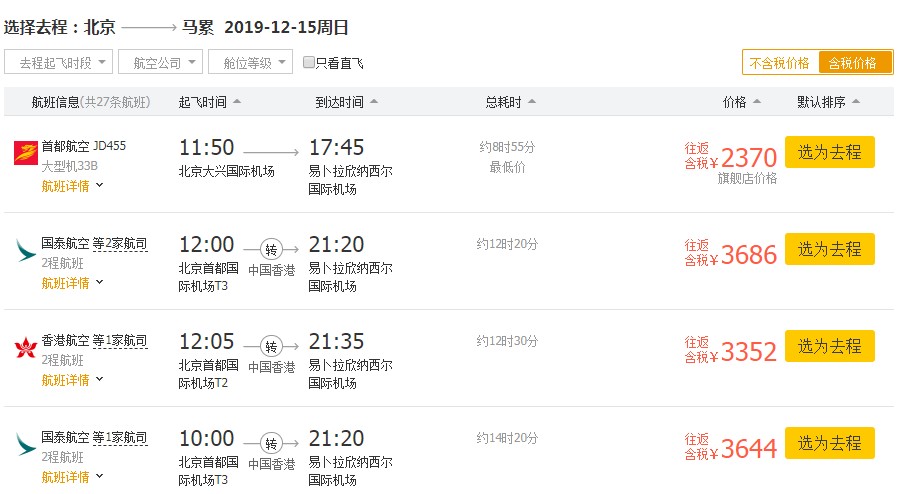Sort the list by 价格 column
Screen dimensions: 901x494
point(741,102)
